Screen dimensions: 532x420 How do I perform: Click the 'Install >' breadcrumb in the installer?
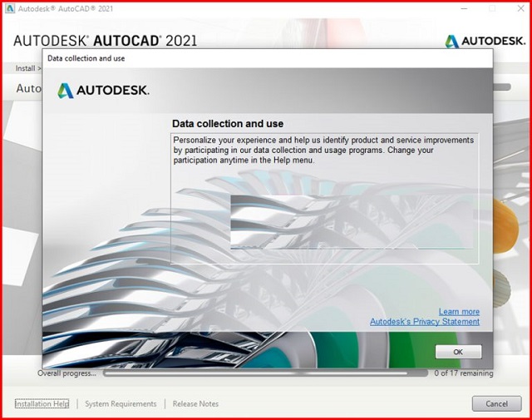tap(28, 68)
